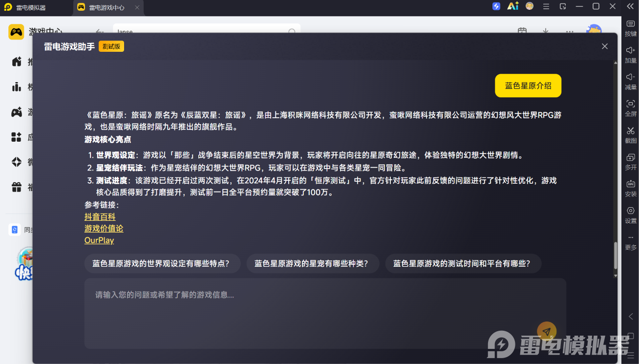Click the 加量 volume up icon
Screen dimensions: 639x364
click(x=631, y=54)
